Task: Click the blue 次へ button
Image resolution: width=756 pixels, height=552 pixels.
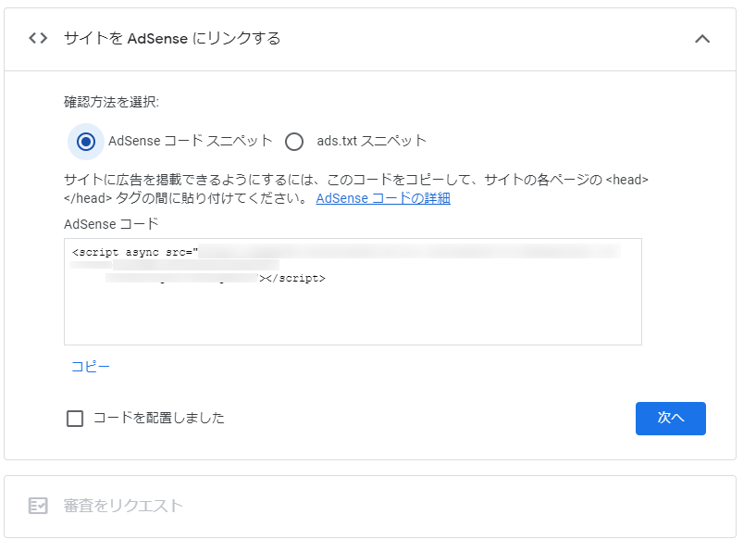Action: pyautogui.click(x=670, y=419)
